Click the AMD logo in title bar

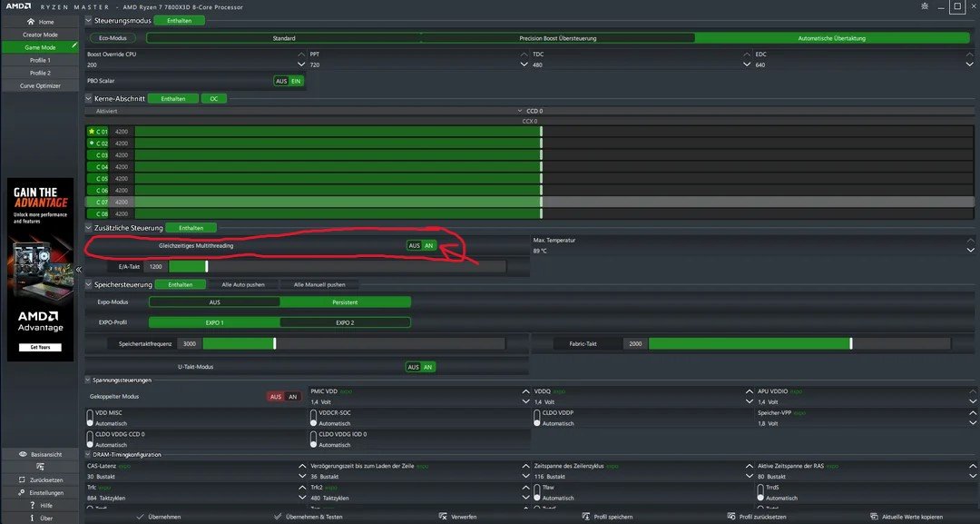[19, 6]
